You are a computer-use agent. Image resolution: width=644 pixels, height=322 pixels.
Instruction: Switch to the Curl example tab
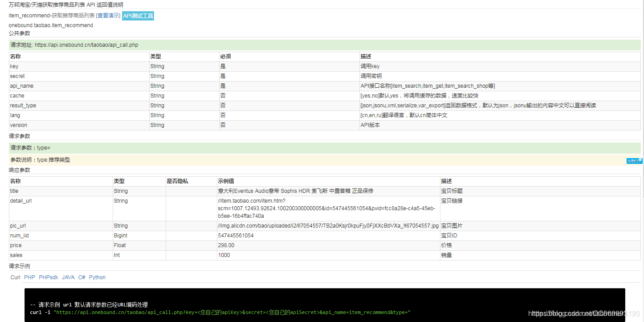[16, 277]
